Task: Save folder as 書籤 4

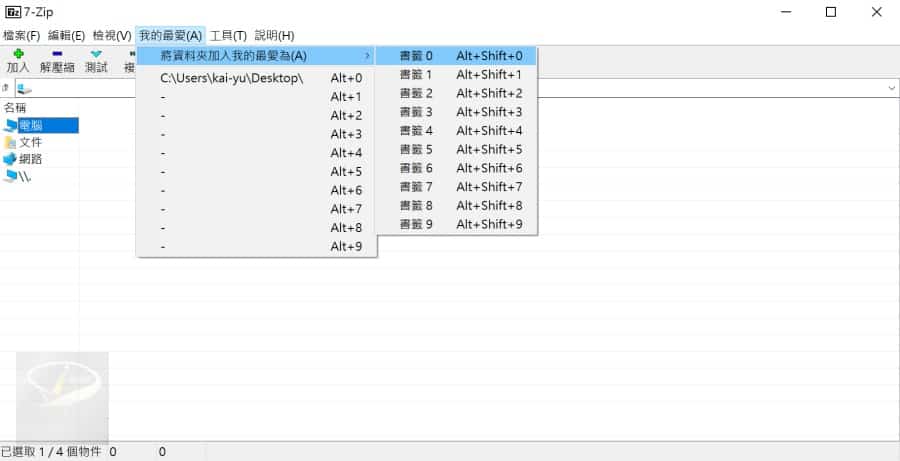Action: click(x=456, y=131)
